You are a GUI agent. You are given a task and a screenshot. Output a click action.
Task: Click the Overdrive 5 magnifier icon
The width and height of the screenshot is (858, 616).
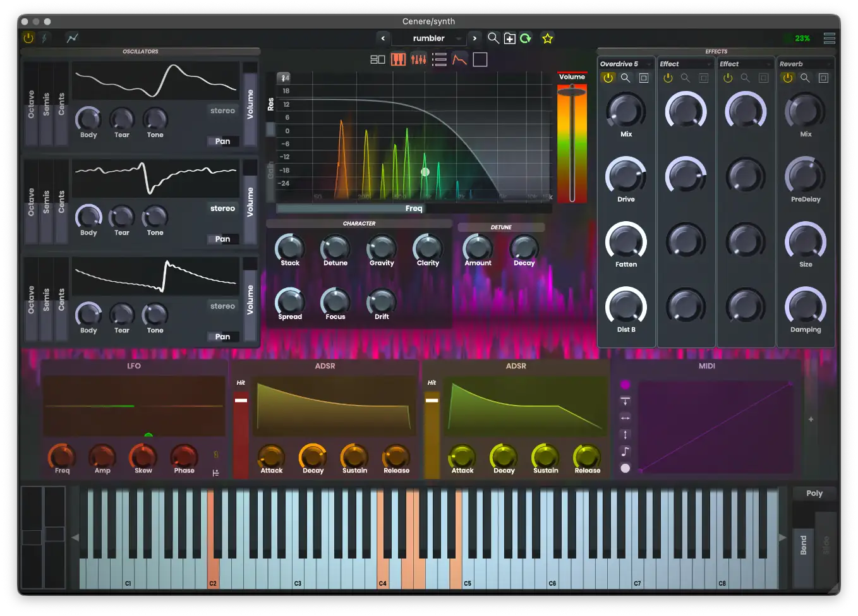[625, 78]
